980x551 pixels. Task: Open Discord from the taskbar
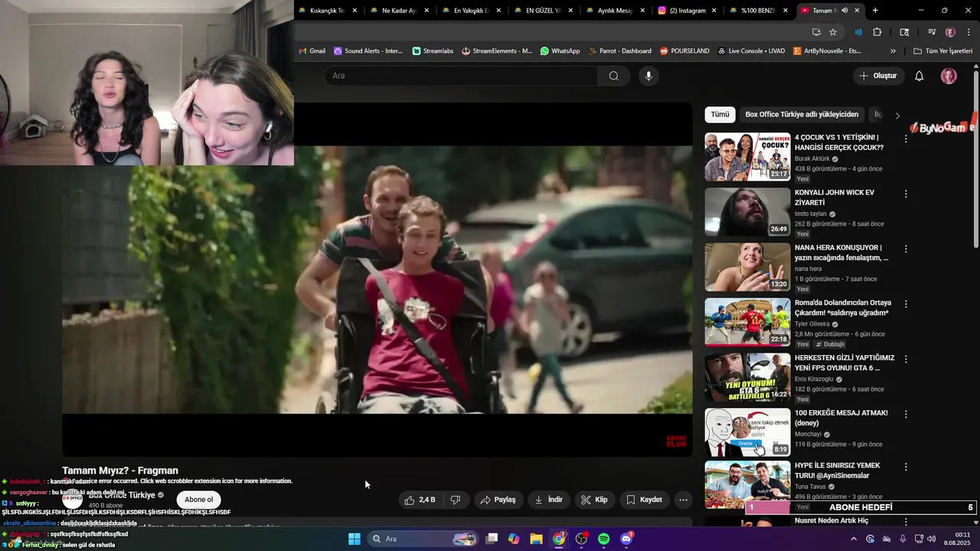(x=626, y=539)
